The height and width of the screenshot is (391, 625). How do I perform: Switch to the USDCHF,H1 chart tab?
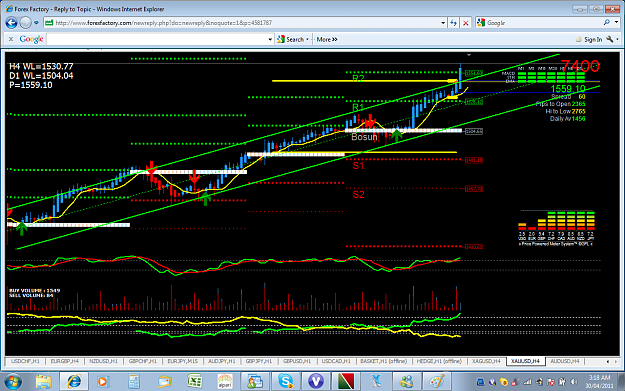tap(26, 361)
